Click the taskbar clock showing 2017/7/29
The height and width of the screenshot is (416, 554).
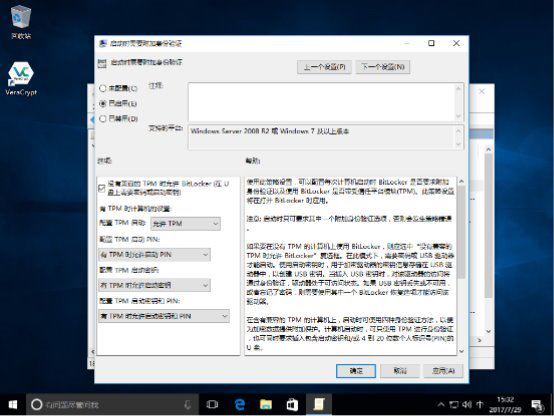pyautogui.click(x=505, y=405)
